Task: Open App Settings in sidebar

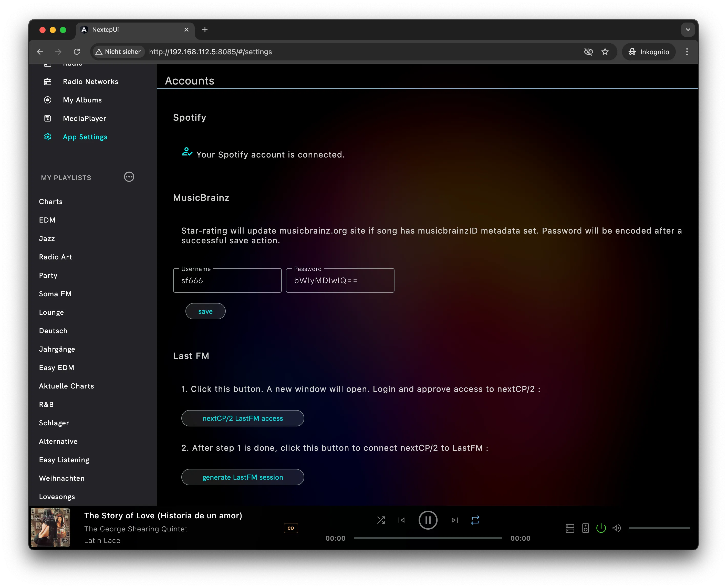Action: [x=85, y=137]
